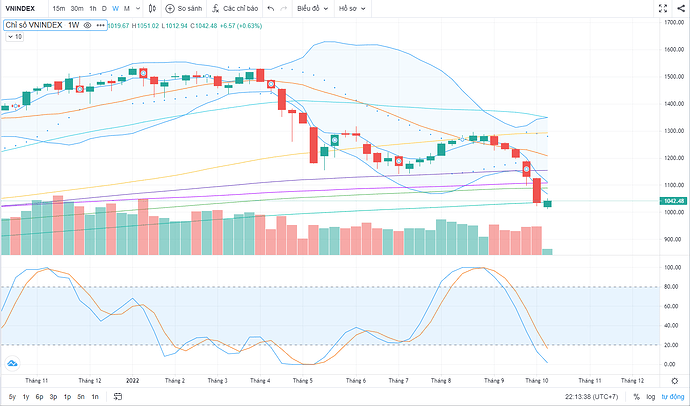Redo the last chart action
690x406 pixels.
[x=284, y=8]
